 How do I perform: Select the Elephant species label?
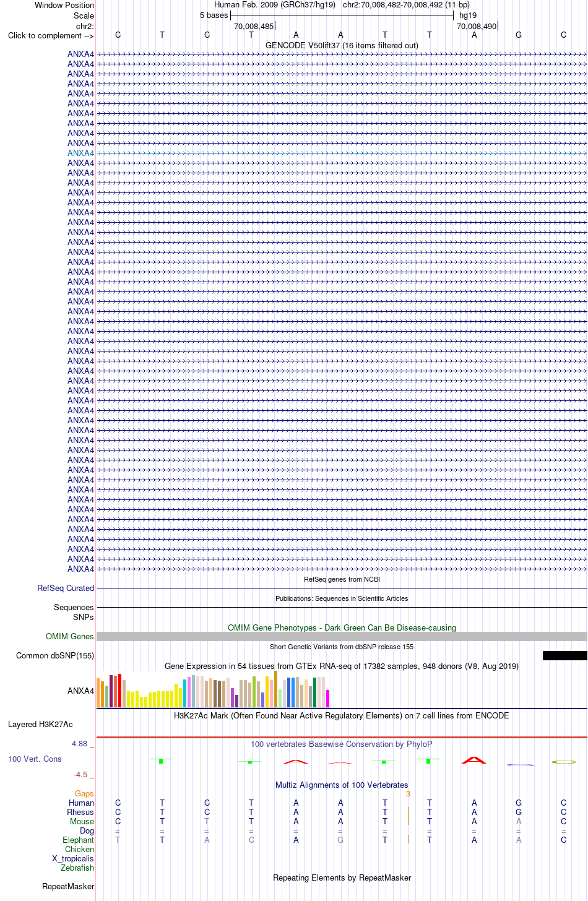click(x=79, y=840)
